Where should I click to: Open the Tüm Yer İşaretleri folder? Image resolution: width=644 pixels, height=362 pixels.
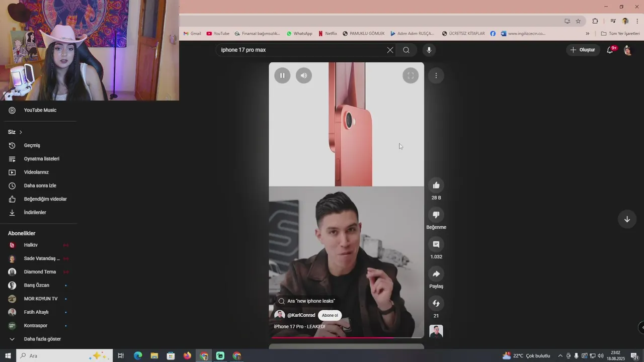[x=620, y=34]
